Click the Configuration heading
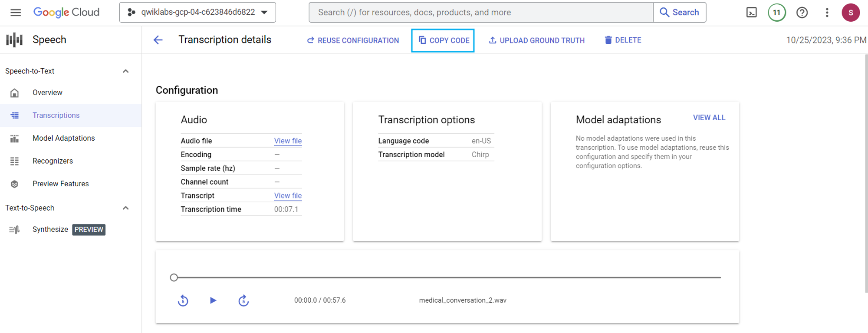The image size is (868, 333). coord(187,90)
